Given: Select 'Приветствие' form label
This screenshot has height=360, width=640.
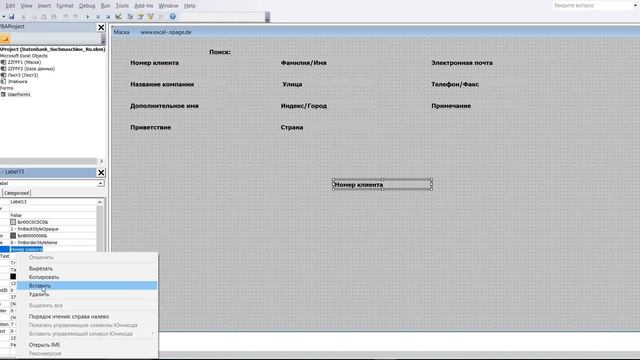Looking at the screenshot, I should (151, 127).
